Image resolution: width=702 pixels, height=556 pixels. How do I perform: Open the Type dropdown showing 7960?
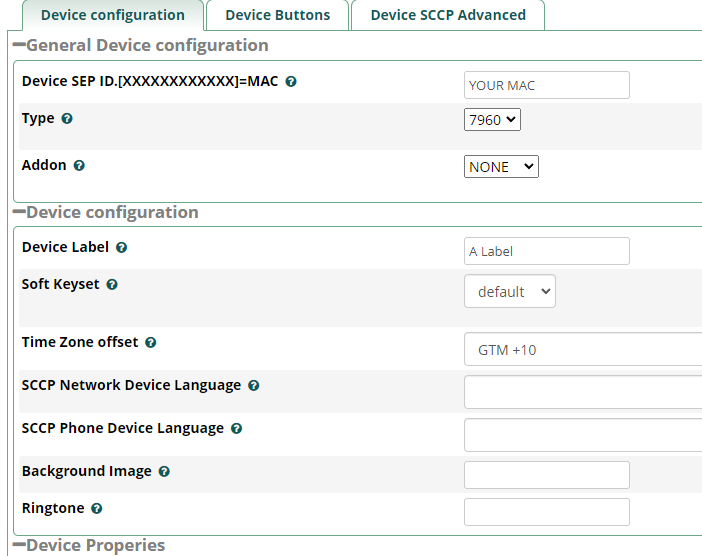pos(492,120)
